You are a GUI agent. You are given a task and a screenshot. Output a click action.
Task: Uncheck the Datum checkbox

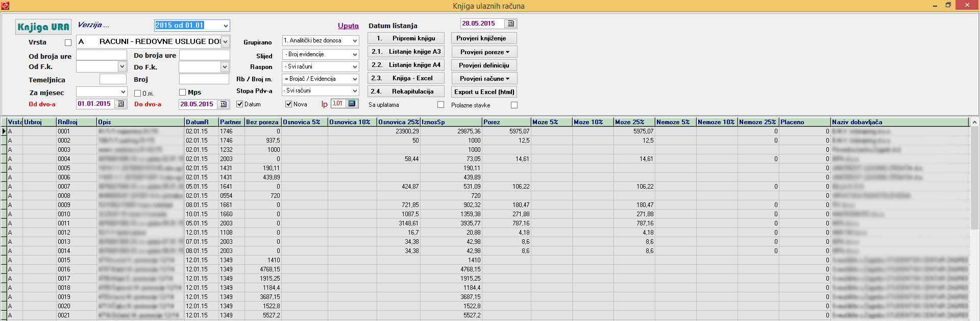[x=239, y=104]
